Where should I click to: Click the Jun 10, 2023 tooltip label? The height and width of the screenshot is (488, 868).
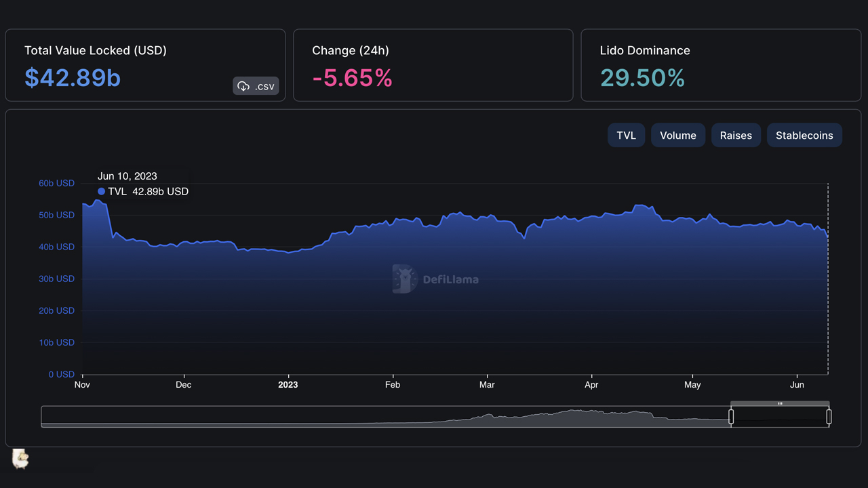point(127,176)
